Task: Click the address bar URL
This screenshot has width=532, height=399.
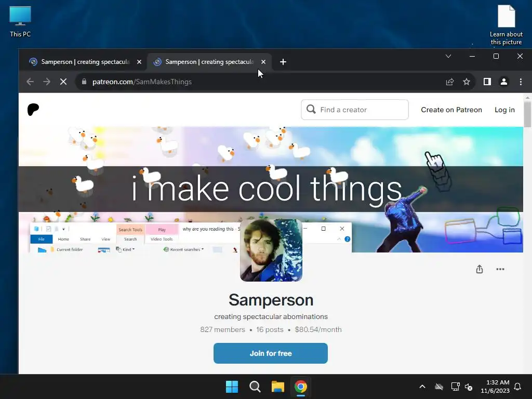Action: (x=142, y=82)
